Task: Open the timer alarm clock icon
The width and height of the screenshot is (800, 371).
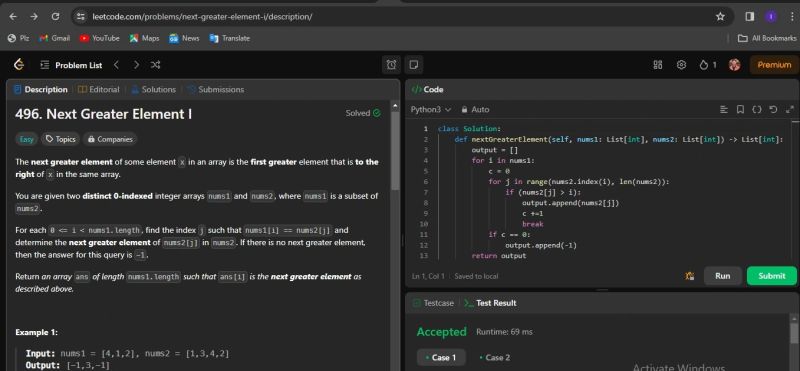Action: 391,65
